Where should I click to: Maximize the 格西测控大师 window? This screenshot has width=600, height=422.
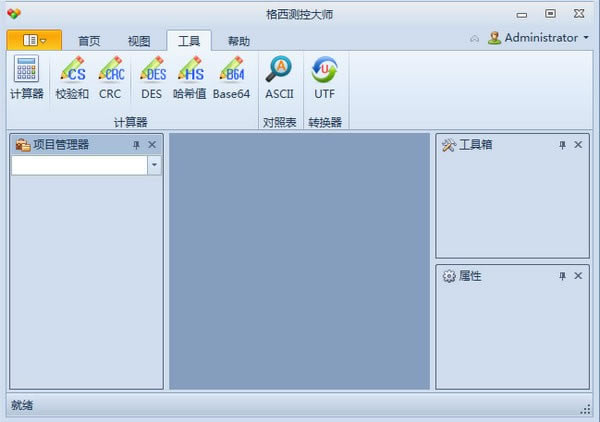point(550,14)
